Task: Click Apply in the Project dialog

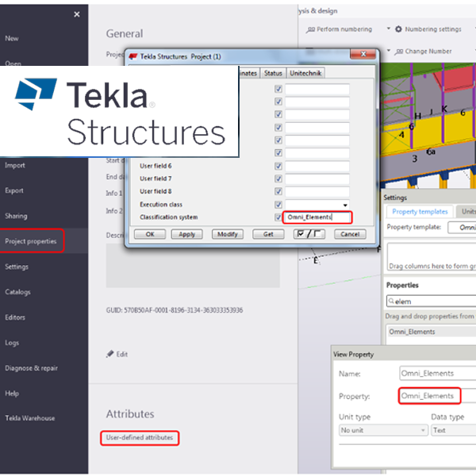Action: (x=187, y=234)
